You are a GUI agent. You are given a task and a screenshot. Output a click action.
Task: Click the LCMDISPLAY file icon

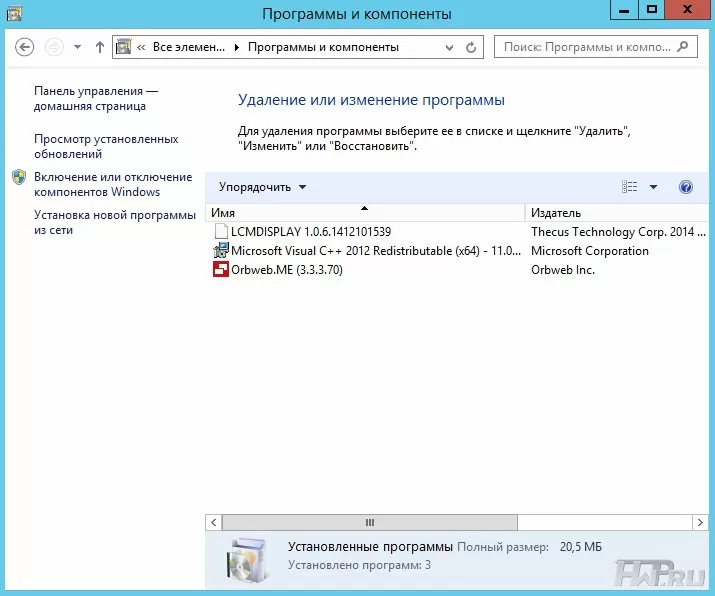click(x=221, y=231)
